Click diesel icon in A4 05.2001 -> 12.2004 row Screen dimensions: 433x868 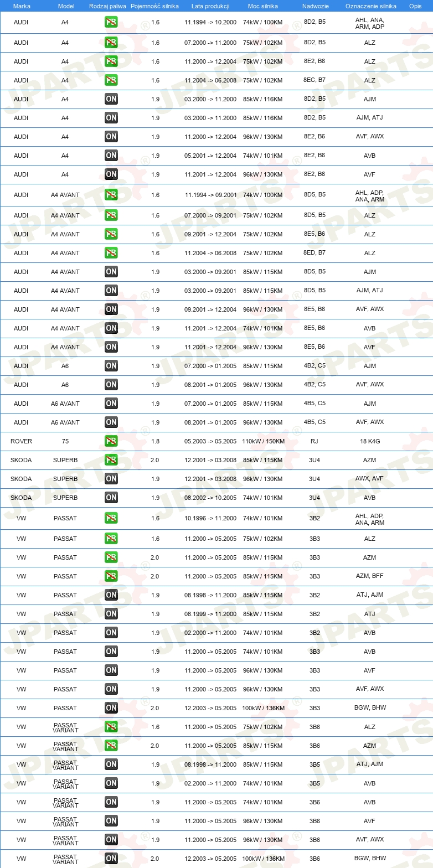coord(111,156)
